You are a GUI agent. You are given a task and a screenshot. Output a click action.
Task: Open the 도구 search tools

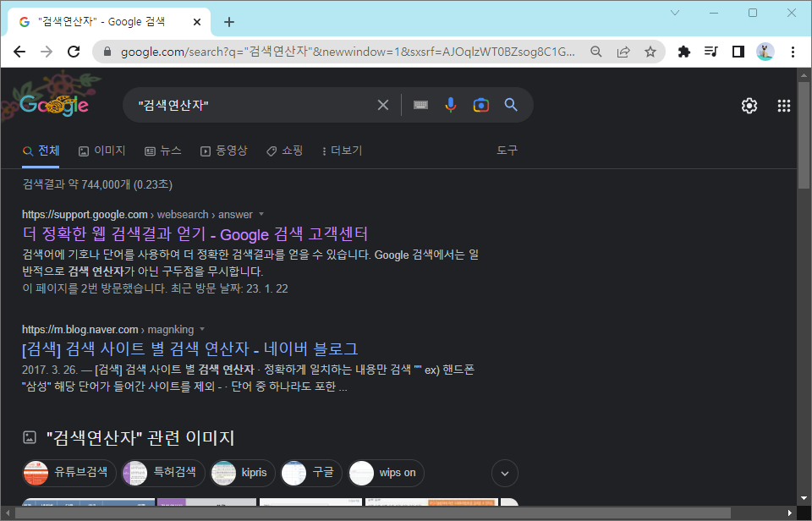click(507, 151)
